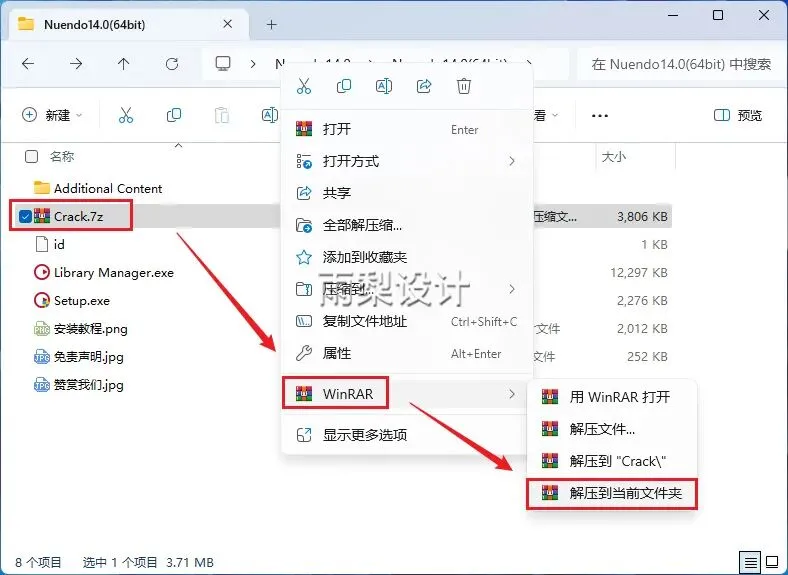Click the 2,276 KB size cell
Viewport: 788px width, 575px height.
(x=642, y=301)
